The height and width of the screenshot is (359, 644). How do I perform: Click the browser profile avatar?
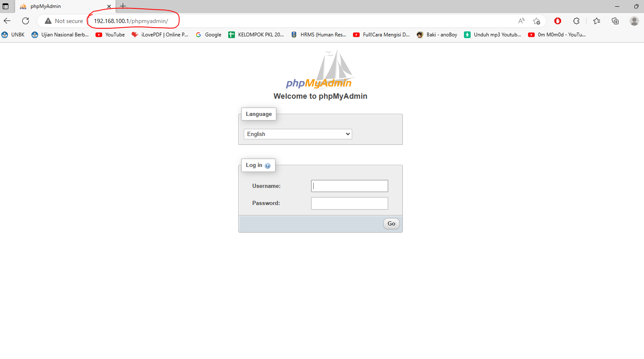point(634,21)
